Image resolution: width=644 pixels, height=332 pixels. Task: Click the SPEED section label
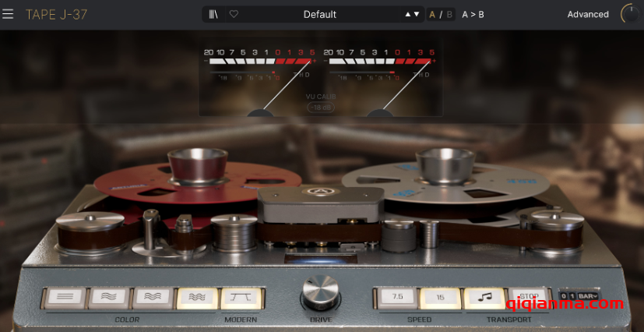[x=419, y=320]
